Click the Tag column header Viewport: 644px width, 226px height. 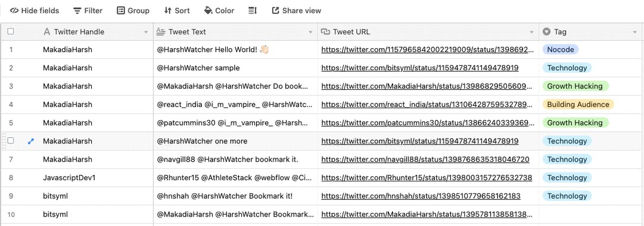[590, 32]
